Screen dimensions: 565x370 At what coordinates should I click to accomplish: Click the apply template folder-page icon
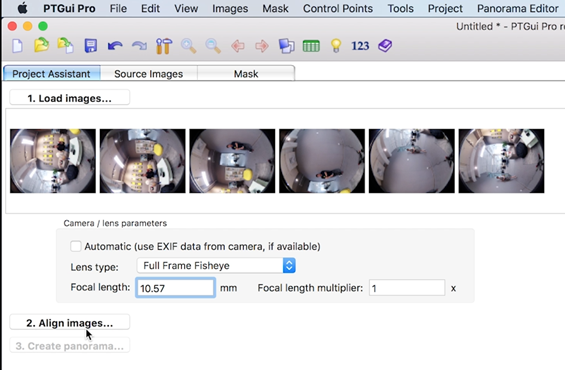[66, 45]
